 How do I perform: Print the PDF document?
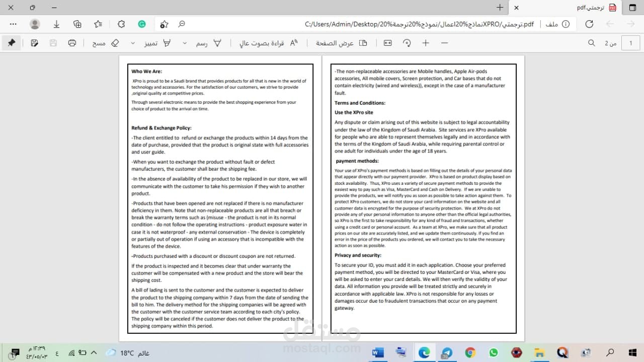[x=72, y=43]
